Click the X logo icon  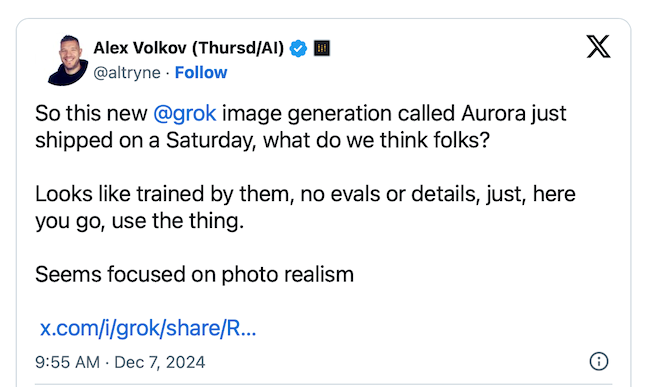(598, 46)
